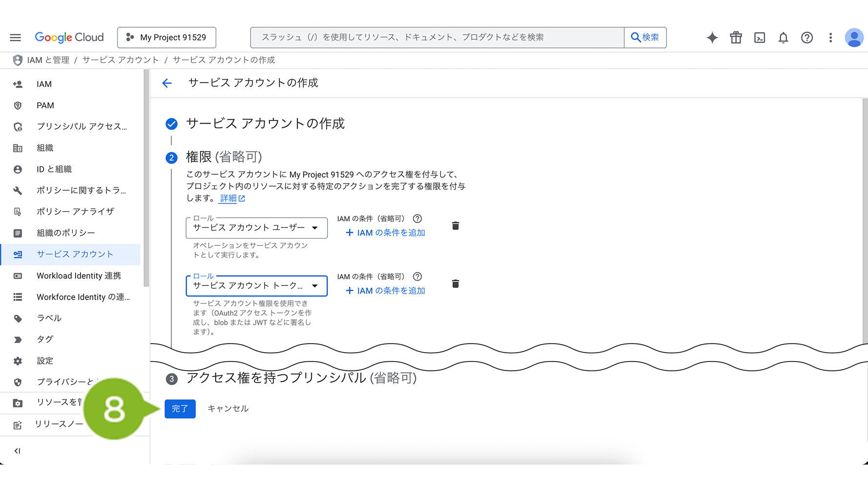Open the help question mark icon in header
868x488 pixels.
[x=807, y=38]
